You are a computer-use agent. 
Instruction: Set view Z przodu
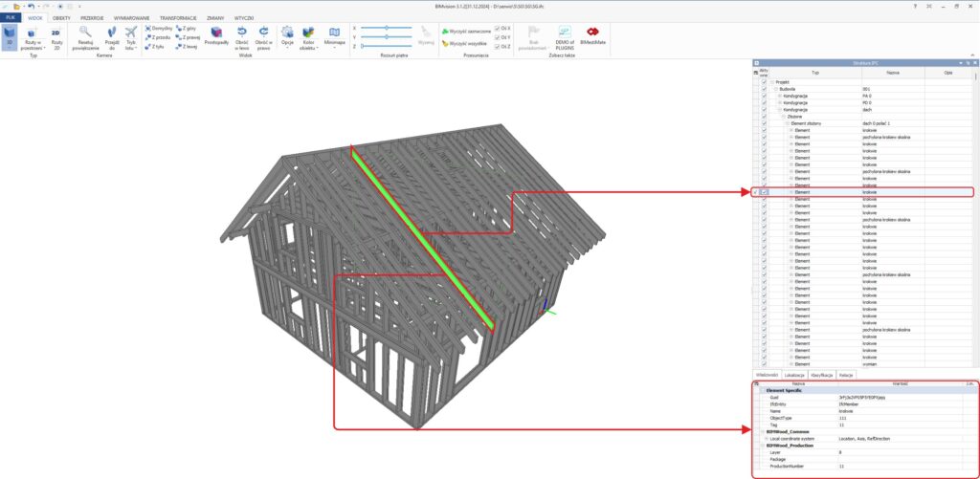pyautogui.click(x=157, y=37)
